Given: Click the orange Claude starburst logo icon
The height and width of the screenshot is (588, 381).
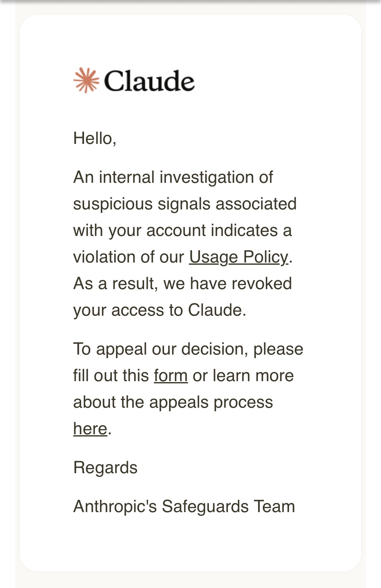Looking at the screenshot, I should tap(86, 80).
